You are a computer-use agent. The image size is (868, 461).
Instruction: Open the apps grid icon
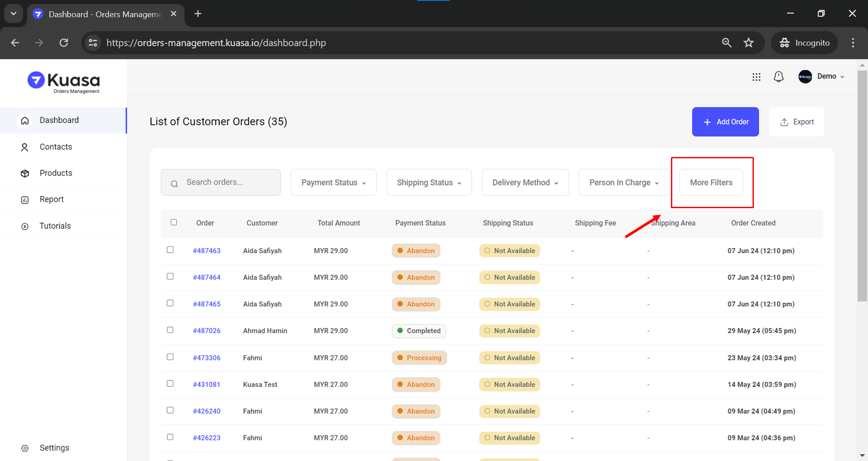(x=756, y=77)
